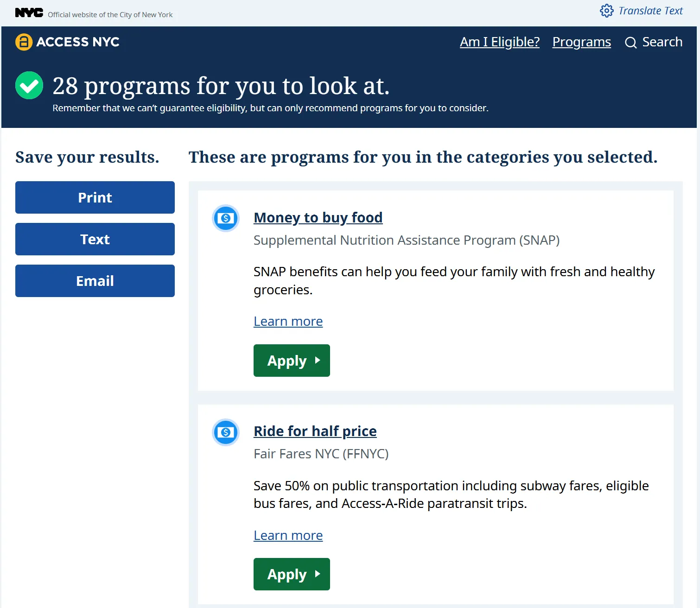Screen dimensions: 700x608
Task: Click the Email results button
Action: [x=95, y=281]
